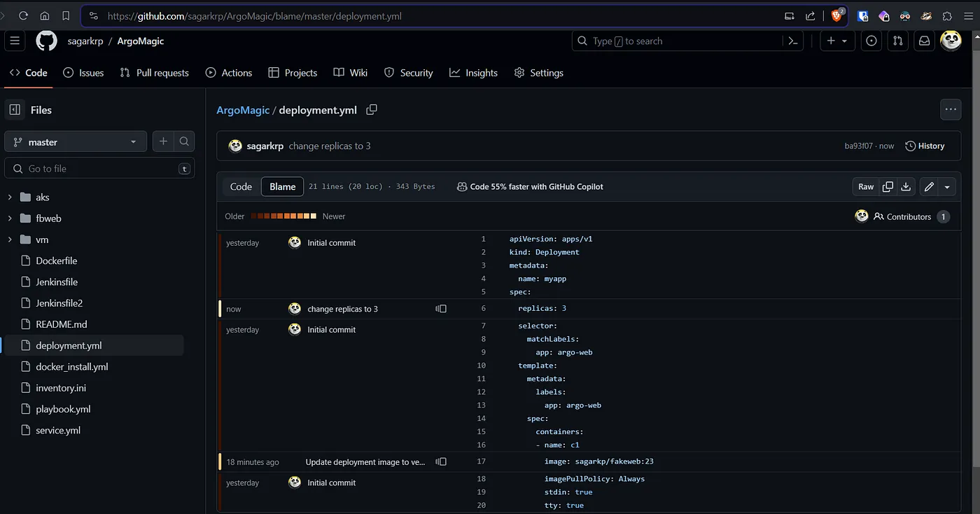
Task: Expand the vm folder
Action: [x=10, y=239]
